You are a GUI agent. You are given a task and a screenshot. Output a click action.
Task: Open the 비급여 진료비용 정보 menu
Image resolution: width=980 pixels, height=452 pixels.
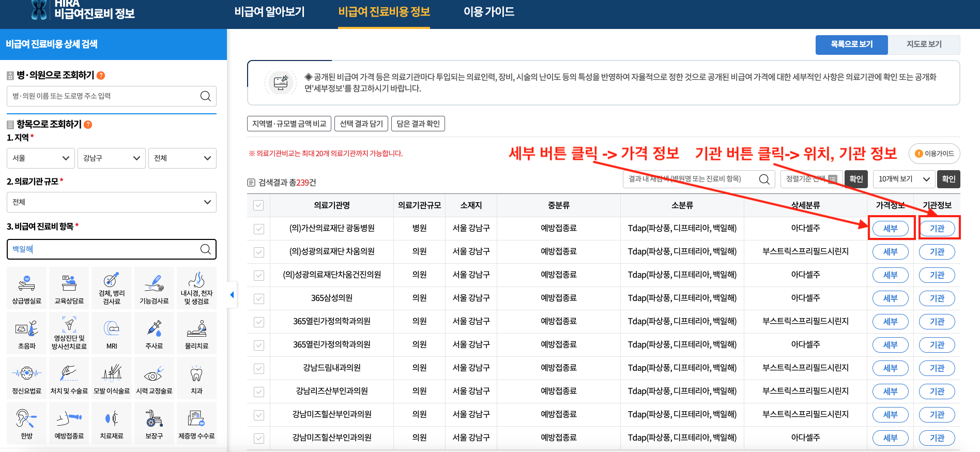pos(384,12)
